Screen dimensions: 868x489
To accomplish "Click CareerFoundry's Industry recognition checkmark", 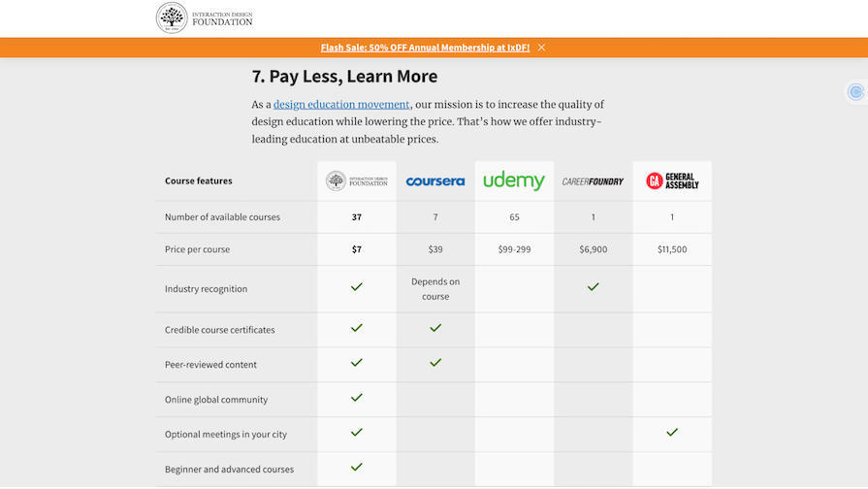I will 593,287.
